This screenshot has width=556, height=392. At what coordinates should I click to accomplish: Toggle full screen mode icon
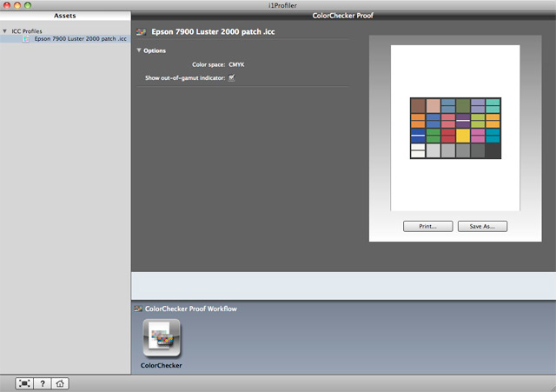pos(25,383)
